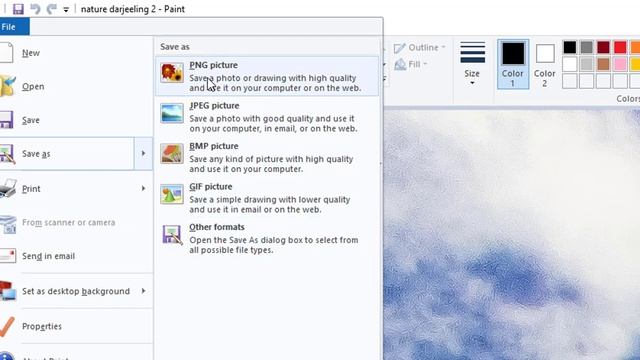This screenshot has width=640, height=360.
Task: Click the blue-white image on the canvas
Action: pos(512,235)
